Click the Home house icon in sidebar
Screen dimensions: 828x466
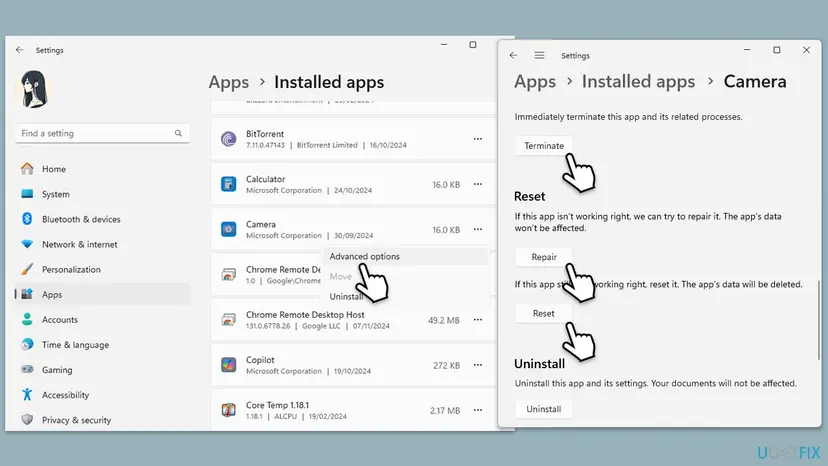pos(27,169)
